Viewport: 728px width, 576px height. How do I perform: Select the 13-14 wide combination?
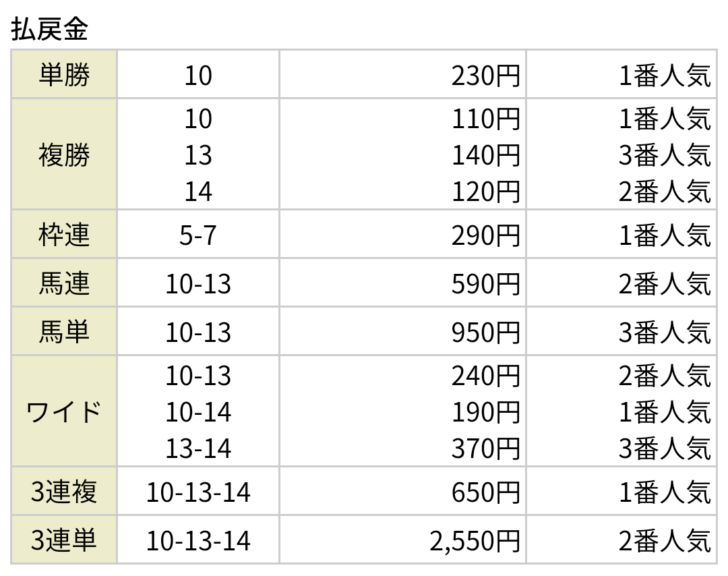point(198,449)
